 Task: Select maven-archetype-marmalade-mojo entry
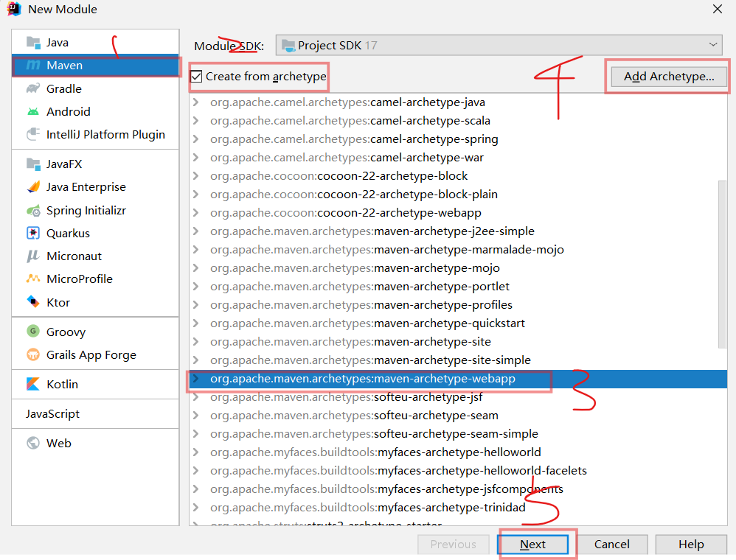point(386,250)
